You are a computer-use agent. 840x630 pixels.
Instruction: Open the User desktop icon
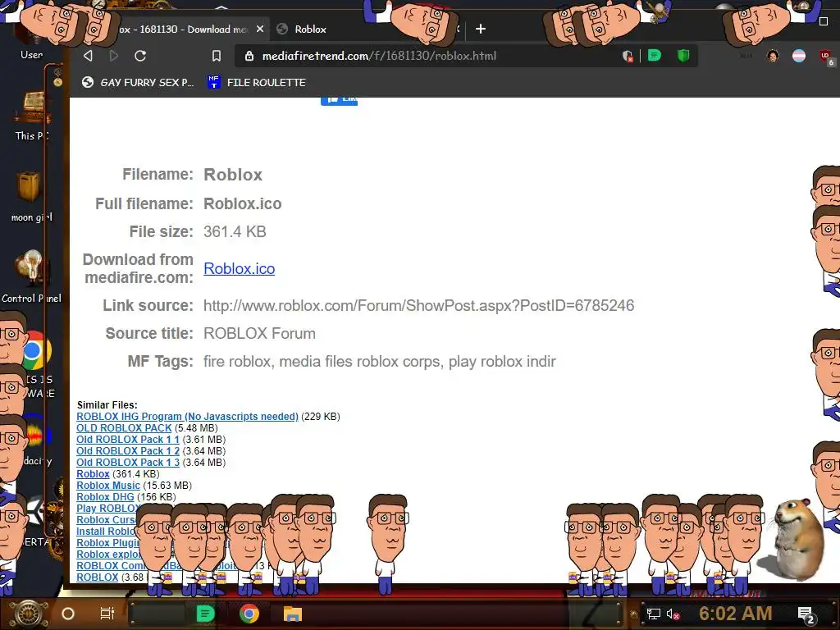32,55
